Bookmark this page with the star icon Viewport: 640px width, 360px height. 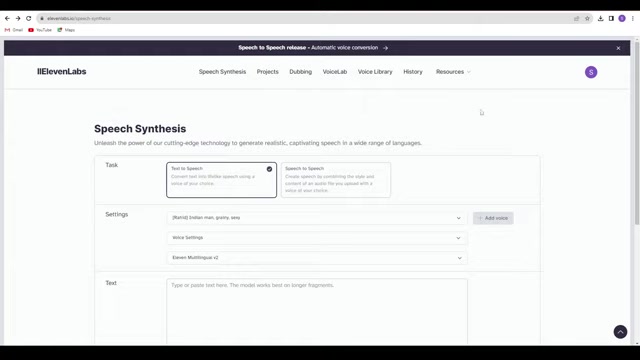coord(587,18)
